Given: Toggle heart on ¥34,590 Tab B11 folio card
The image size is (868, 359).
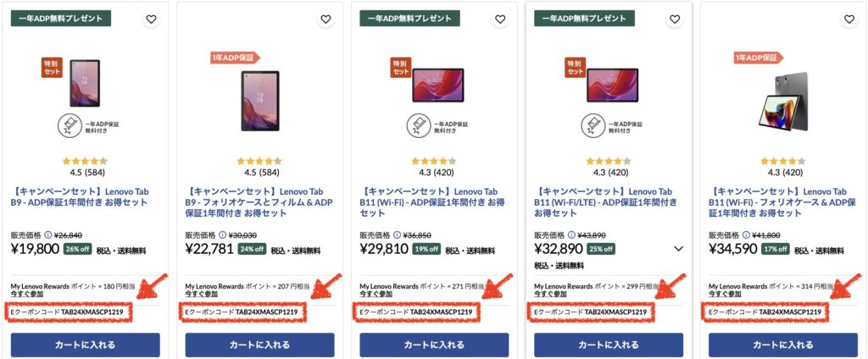Looking at the screenshot, I should coord(849,19).
